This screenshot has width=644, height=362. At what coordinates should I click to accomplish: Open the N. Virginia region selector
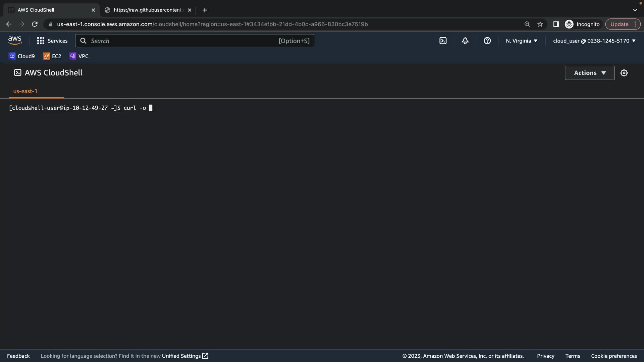[521, 41]
